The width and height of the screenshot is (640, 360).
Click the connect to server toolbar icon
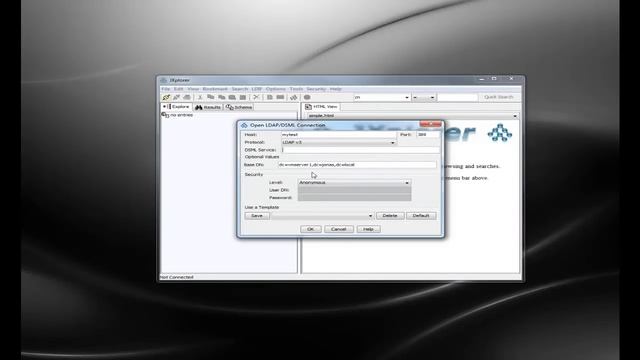[166, 97]
